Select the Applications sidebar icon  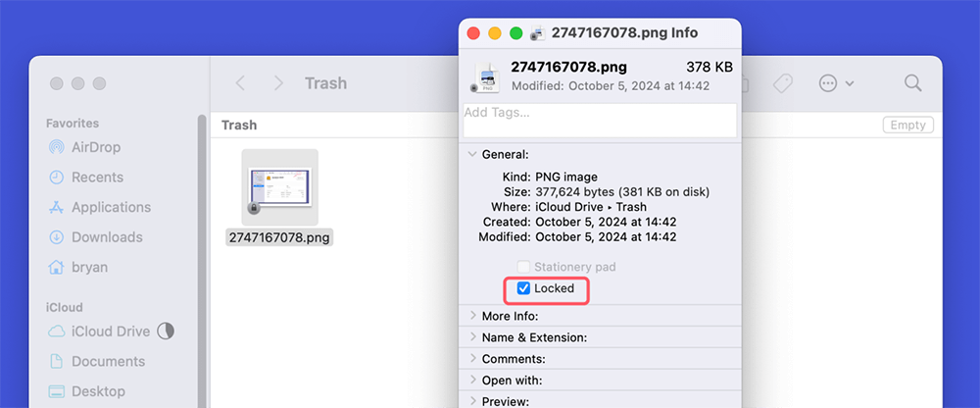click(x=56, y=207)
